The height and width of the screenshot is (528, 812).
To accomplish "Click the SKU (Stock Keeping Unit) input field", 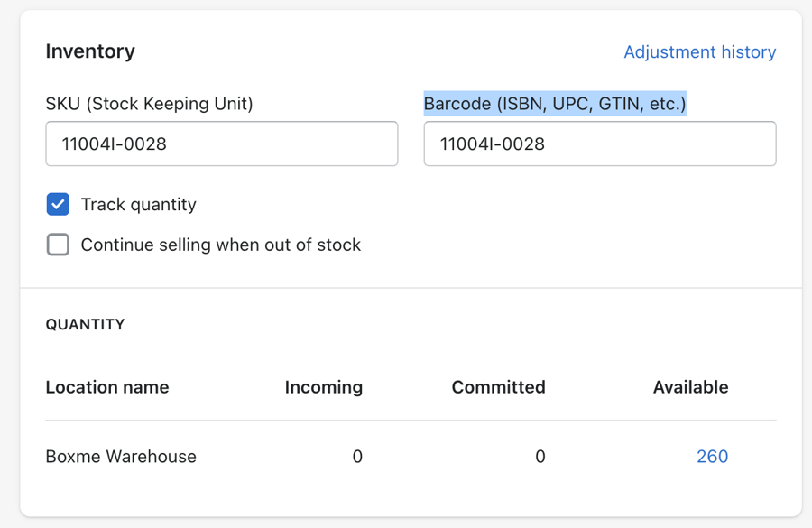I will pyautogui.click(x=221, y=144).
